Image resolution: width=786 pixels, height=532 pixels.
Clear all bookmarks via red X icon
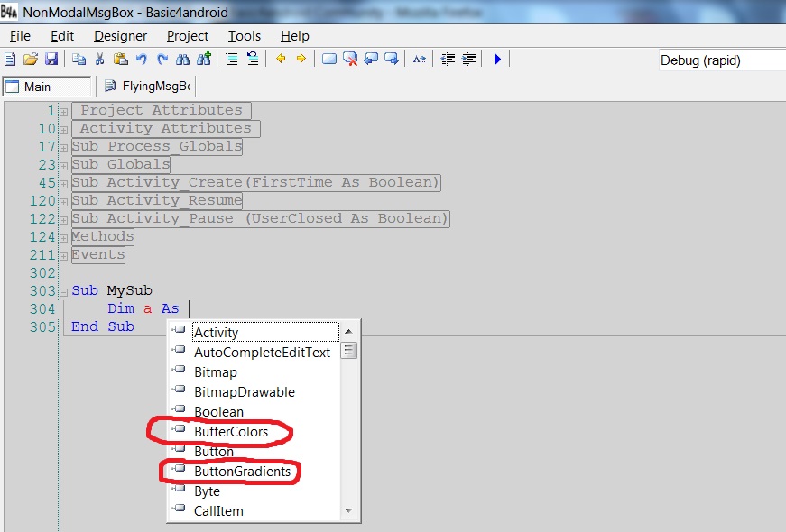click(350, 60)
